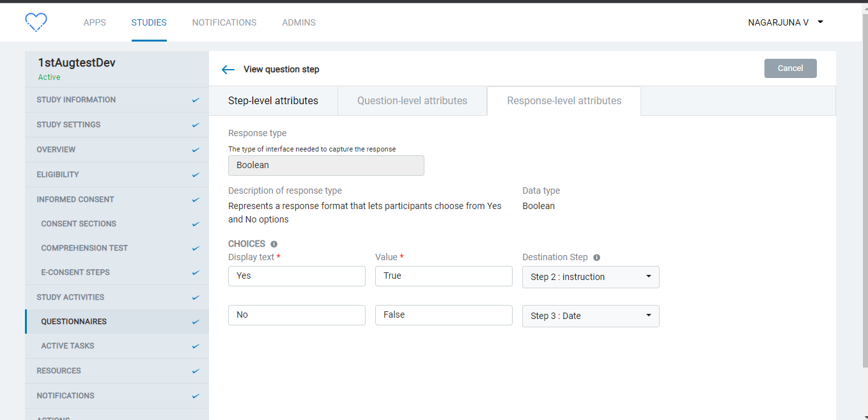Click the Description of response type label
Screen dimensions: 868x420
(285, 191)
